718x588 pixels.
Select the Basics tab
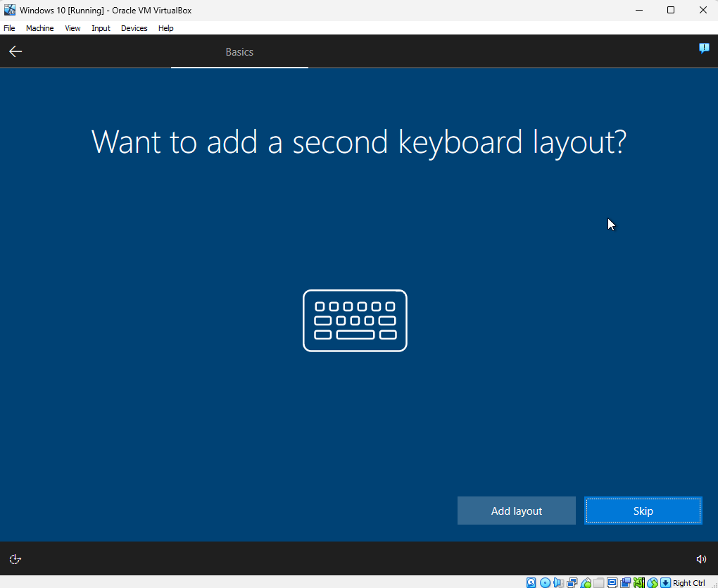pyautogui.click(x=239, y=51)
